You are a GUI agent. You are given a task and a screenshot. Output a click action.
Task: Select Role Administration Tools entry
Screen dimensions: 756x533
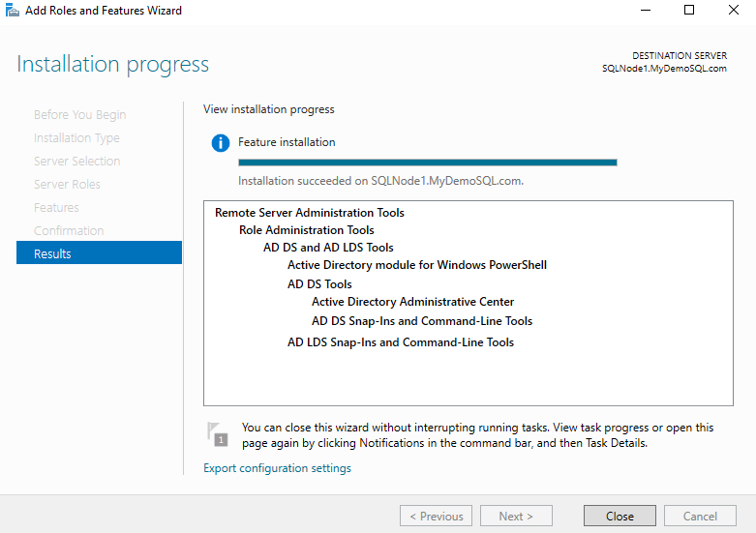click(307, 230)
